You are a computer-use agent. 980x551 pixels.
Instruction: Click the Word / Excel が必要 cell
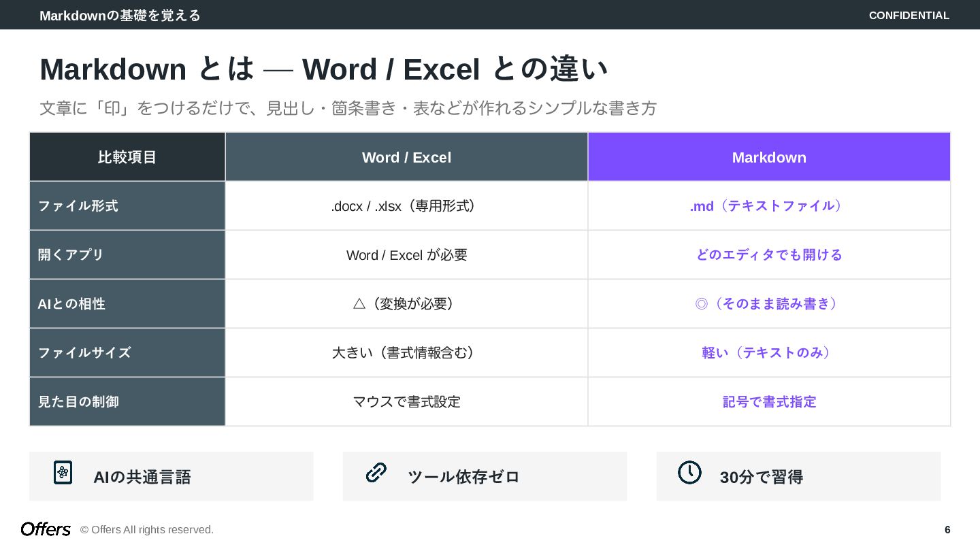pyautogui.click(x=406, y=254)
